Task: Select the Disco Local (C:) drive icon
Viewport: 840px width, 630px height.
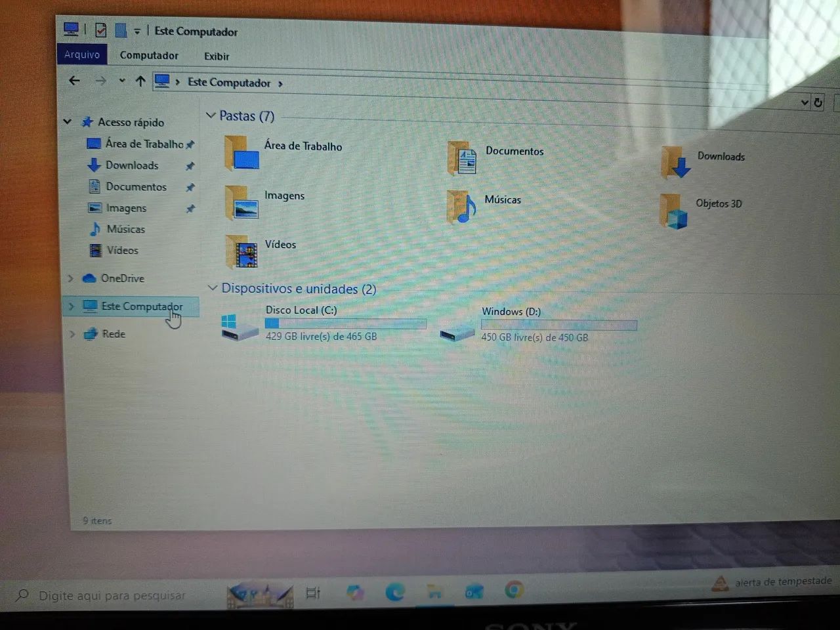Action: pos(240,327)
